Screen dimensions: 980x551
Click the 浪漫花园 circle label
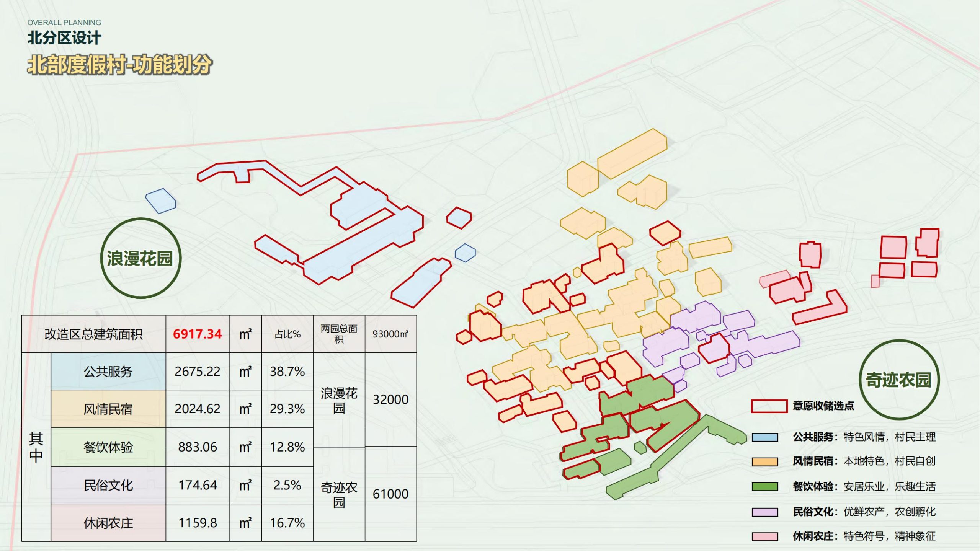pos(140,258)
